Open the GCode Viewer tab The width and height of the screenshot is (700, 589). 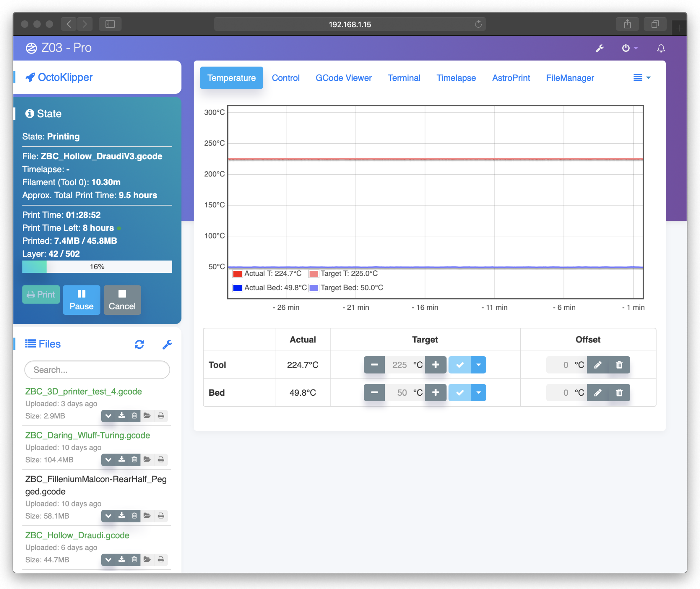(x=344, y=78)
